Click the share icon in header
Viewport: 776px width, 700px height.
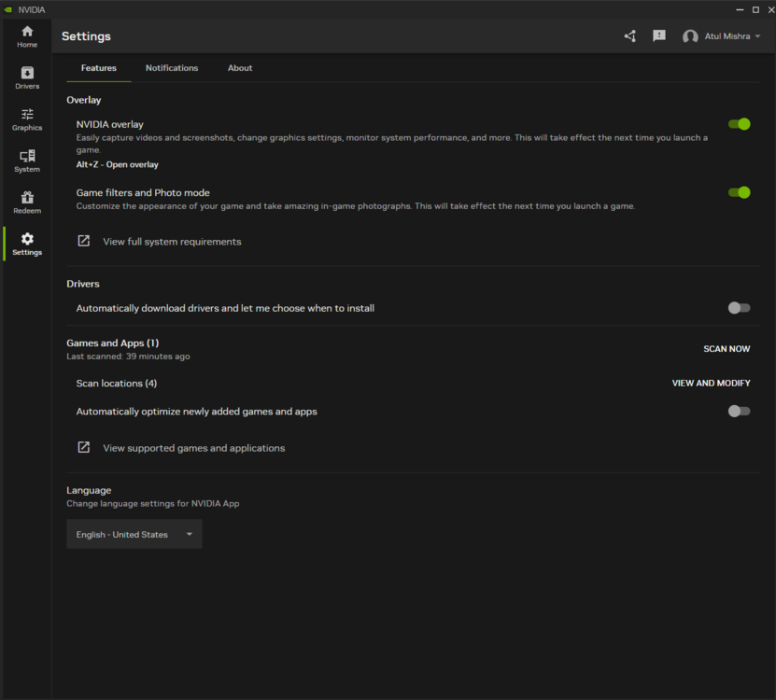(x=630, y=36)
